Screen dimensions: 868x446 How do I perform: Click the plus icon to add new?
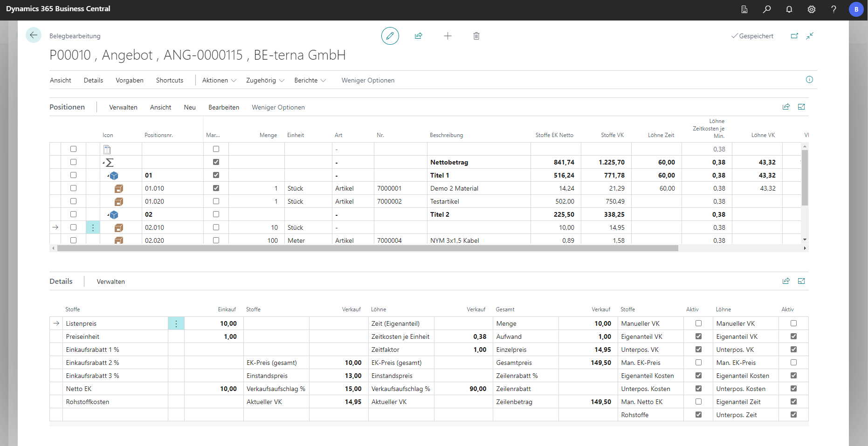[447, 36]
